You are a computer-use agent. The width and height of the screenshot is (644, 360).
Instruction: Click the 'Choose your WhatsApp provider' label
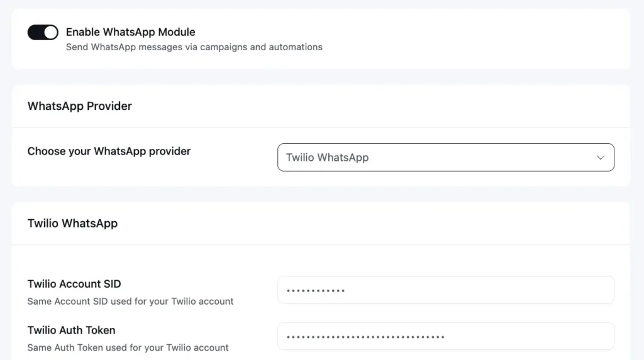pyautogui.click(x=109, y=151)
